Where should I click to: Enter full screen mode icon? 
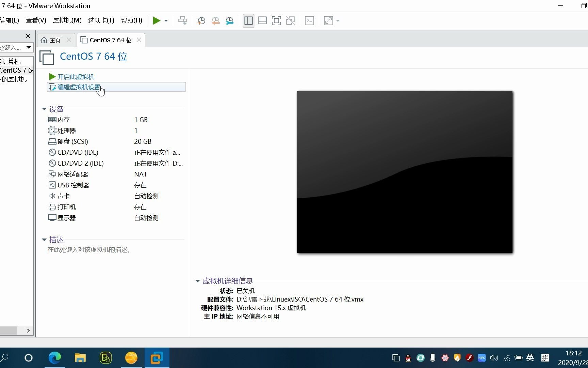(276, 21)
